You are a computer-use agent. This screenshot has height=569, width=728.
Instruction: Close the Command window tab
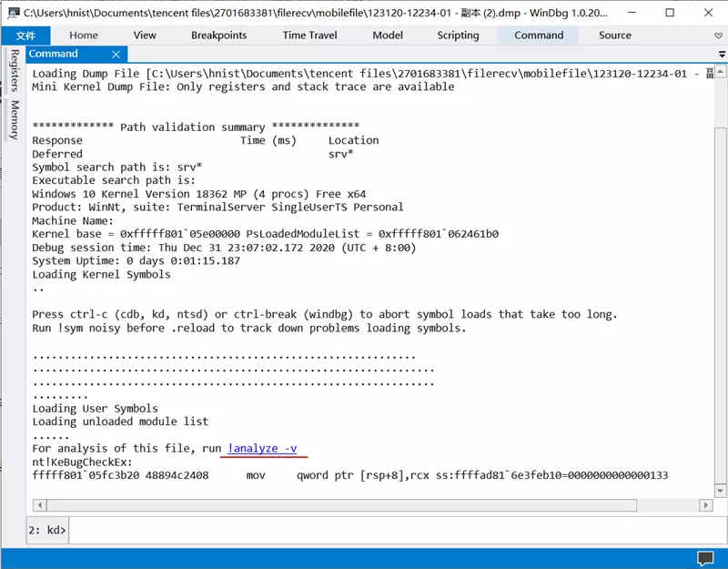click(116, 55)
